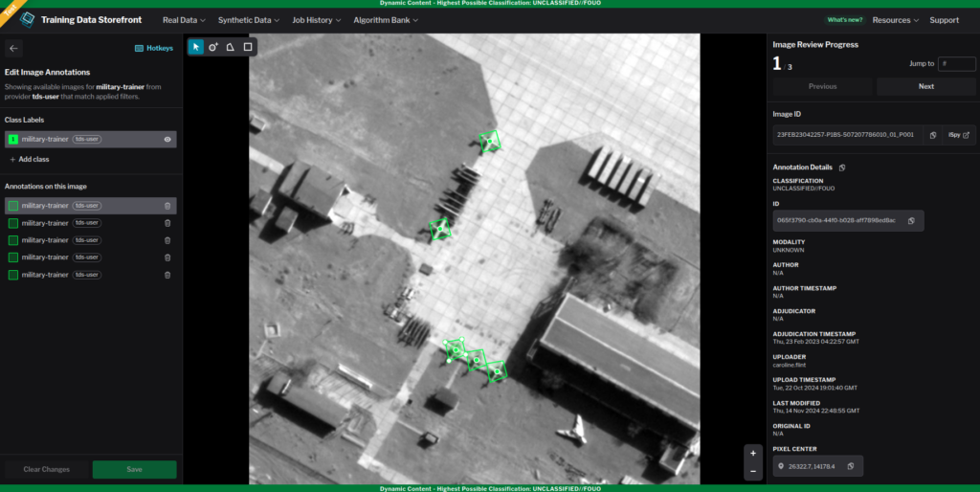Open image in iSpy link
This screenshot has height=492, width=980.
pos(959,135)
